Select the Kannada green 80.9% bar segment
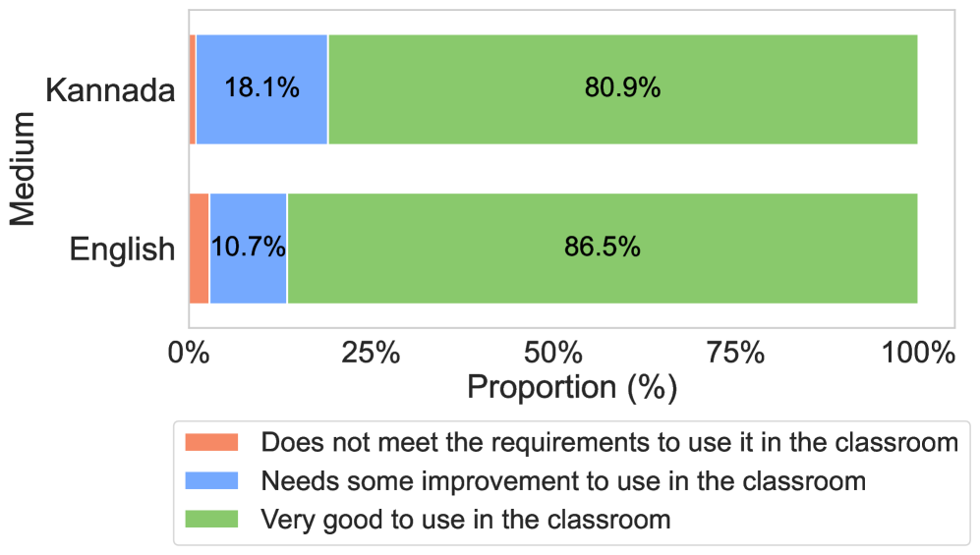Screen dimensions: 980x555 (x=622, y=89)
